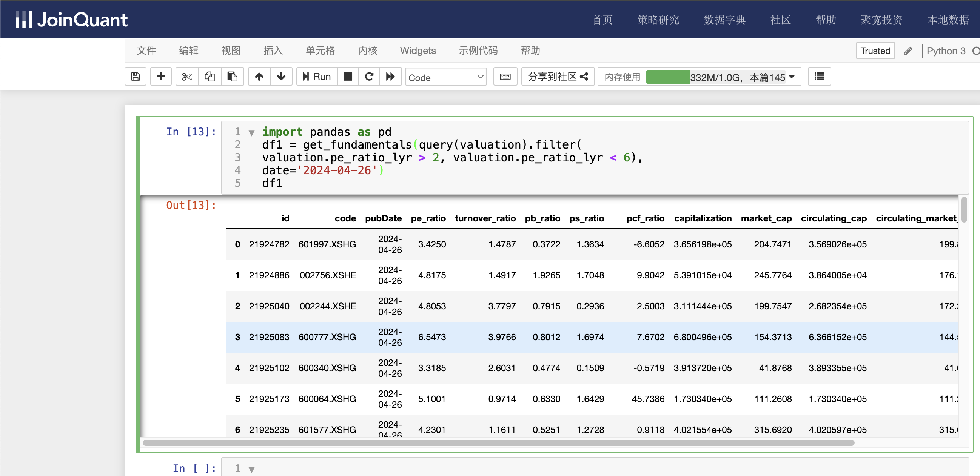Restart and run all with the fast-forward icon
The height and width of the screenshot is (476, 980).
[x=390, y=77]
